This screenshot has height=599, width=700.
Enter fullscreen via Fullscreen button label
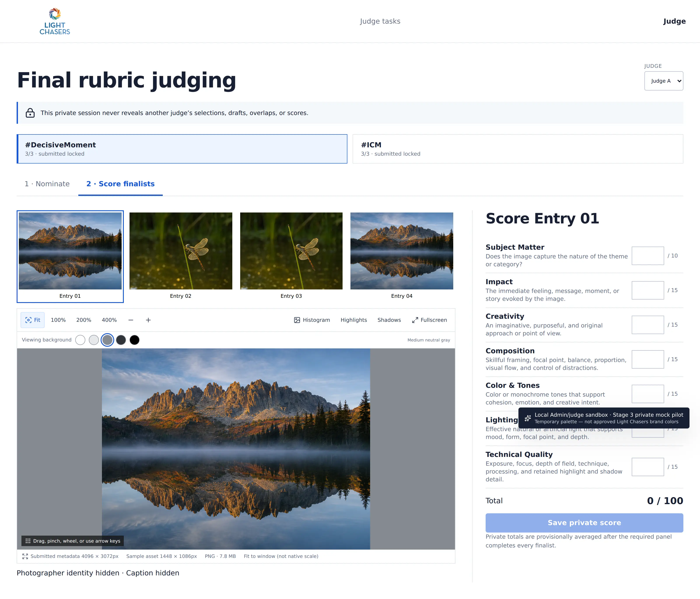pyautogui.click(x=434, y=320)
